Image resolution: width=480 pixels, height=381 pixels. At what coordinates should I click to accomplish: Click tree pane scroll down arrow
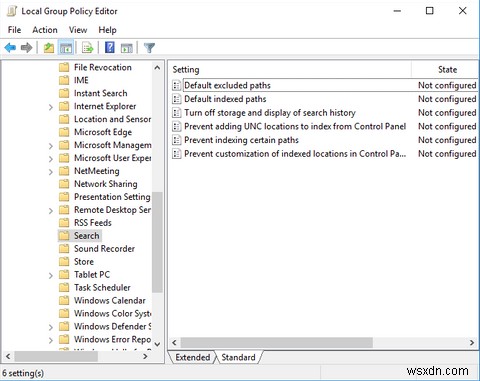pos(157,344)
